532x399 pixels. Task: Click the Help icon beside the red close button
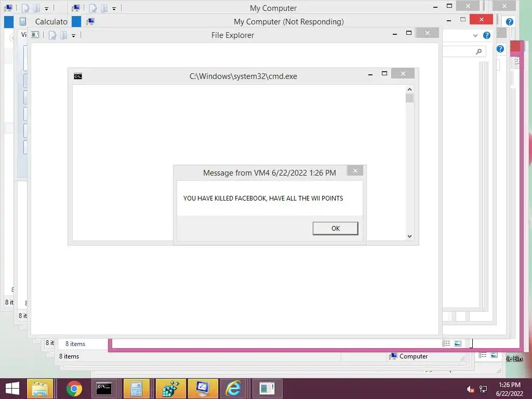509,22
